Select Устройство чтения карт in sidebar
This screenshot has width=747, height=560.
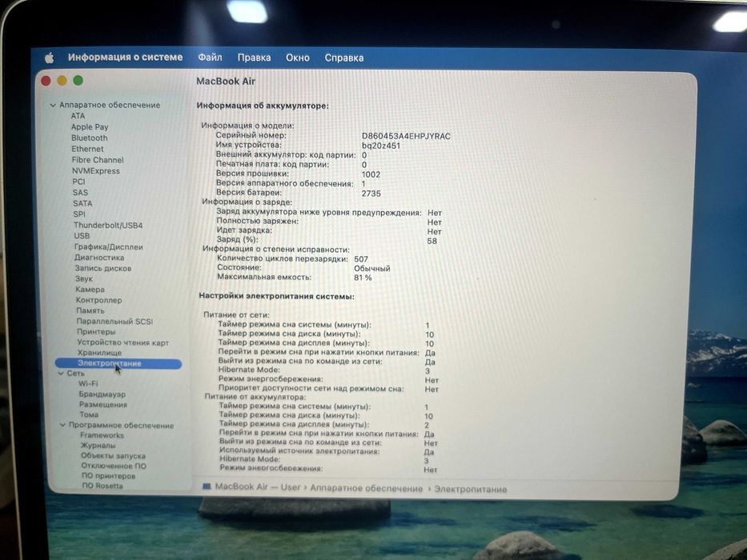click(123, 342)
